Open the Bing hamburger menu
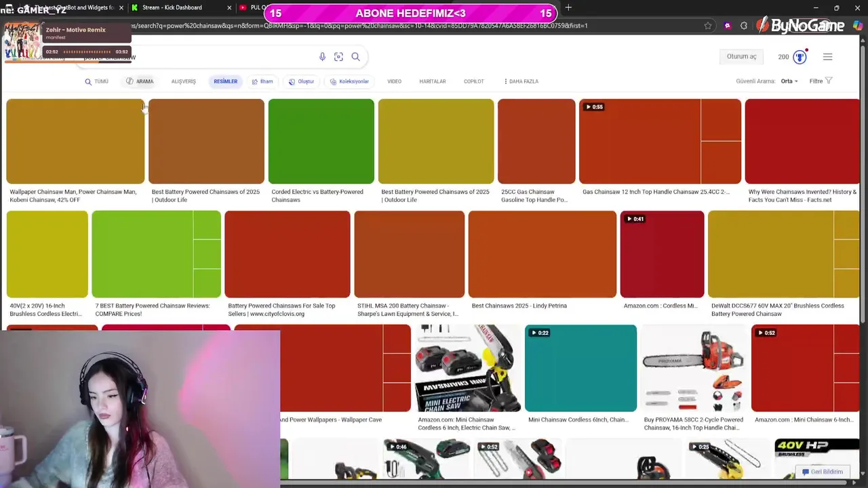Viewport: 868px width, 488px height. pyautogui.click(x=827, y=57)
